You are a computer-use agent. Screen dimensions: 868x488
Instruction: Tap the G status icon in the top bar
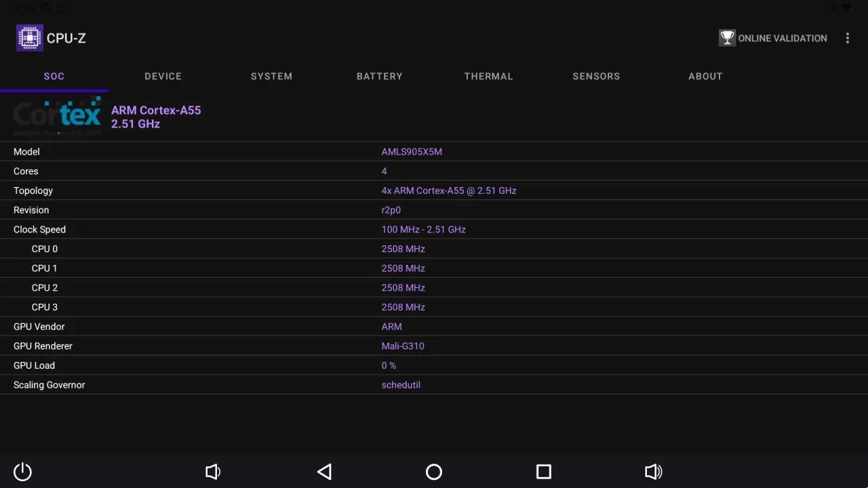click(45, 7)
